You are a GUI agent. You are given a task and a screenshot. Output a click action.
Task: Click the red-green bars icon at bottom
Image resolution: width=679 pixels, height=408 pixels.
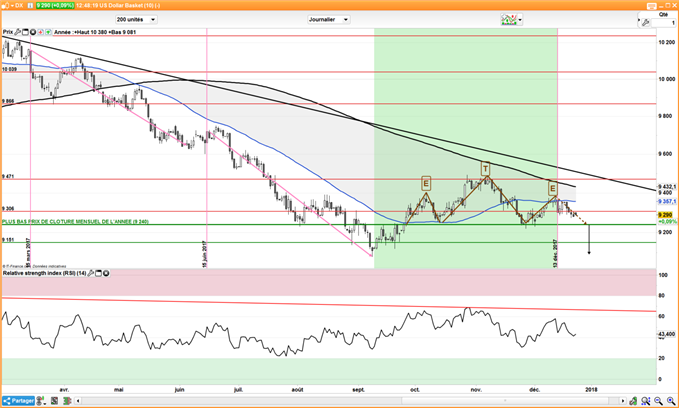click(66, 401)
